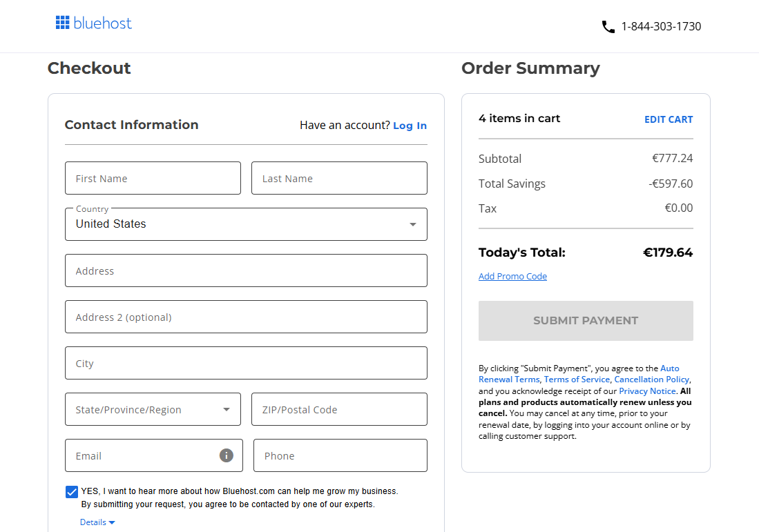This screenshot has width=759, height=532.
Task: Focus the City text field
Action: pos(246,363)
